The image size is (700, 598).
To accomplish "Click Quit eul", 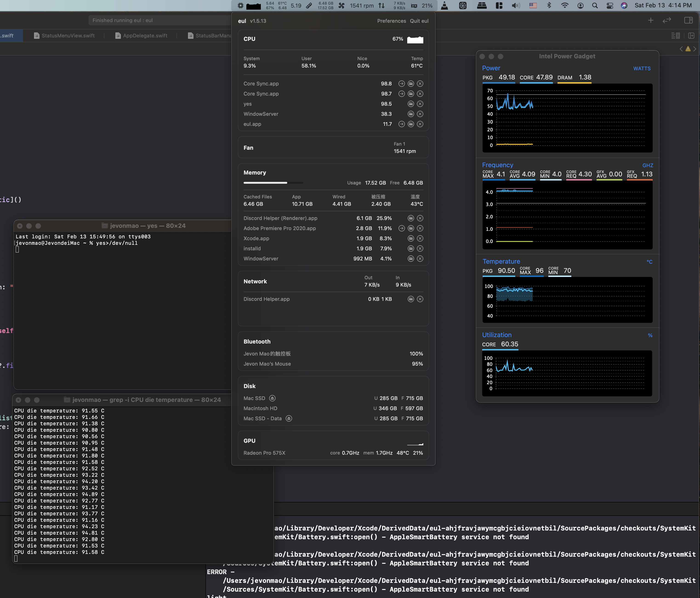I will tap(419, 21).
